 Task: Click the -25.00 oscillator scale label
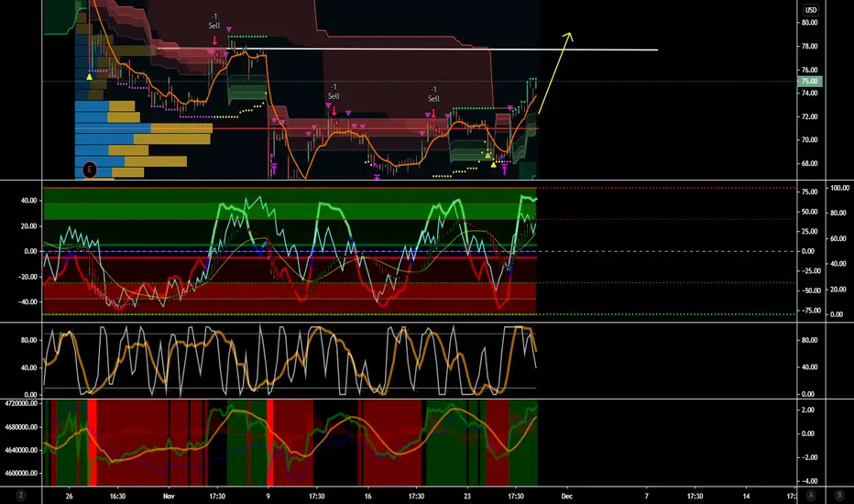pos(810,271)
